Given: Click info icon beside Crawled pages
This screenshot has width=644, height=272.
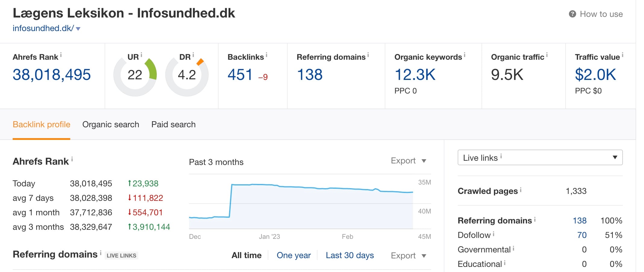Looking at the screenshot, I should click(x=521, y=190).
